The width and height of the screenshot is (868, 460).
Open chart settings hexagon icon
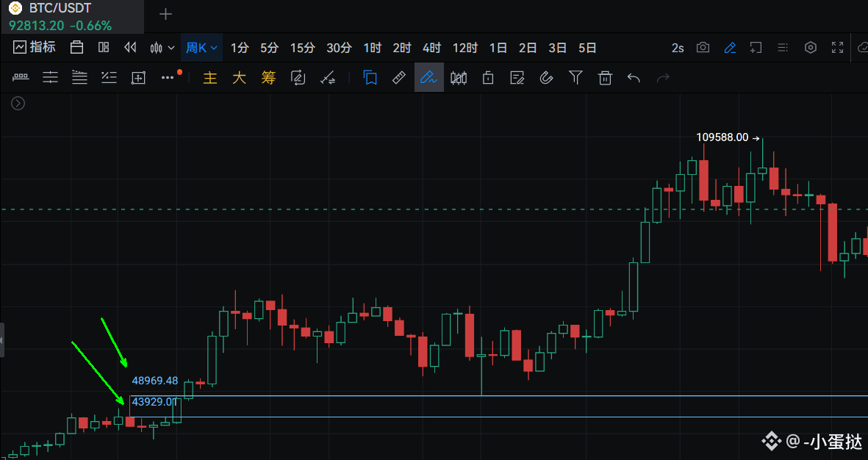pos(811,48)
